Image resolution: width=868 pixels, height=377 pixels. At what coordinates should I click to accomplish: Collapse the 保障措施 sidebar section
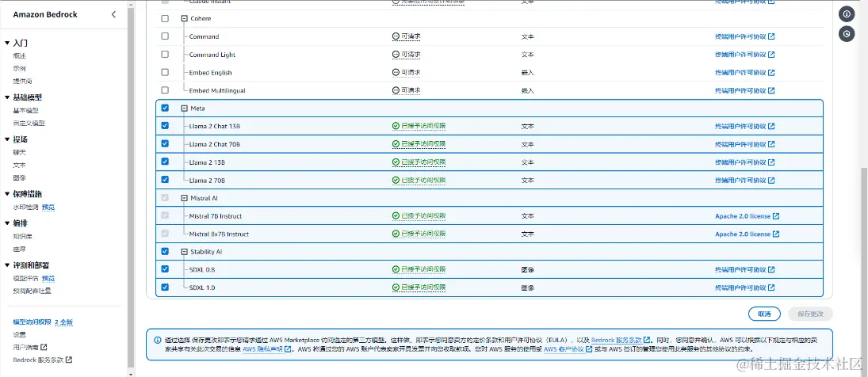tap(6, 194)
